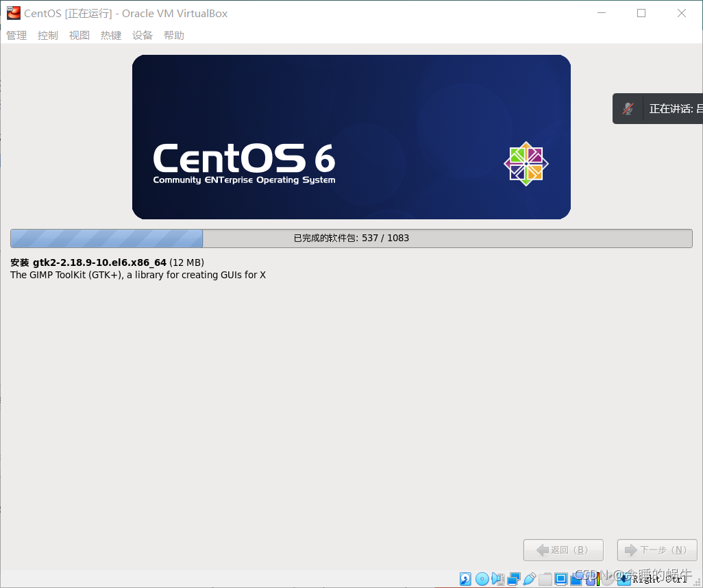
Task: Open the 热键 menu
Action: (x=111, y=36)
